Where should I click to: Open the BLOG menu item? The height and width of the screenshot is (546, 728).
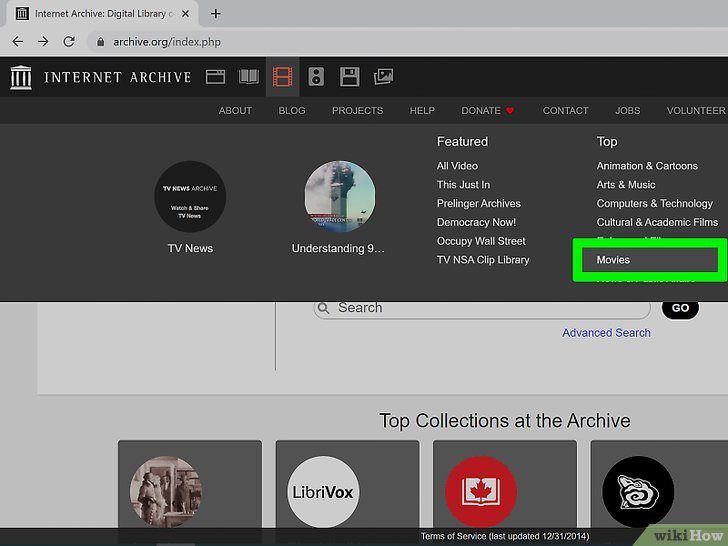pyautogui.click(x=292, y=111)
